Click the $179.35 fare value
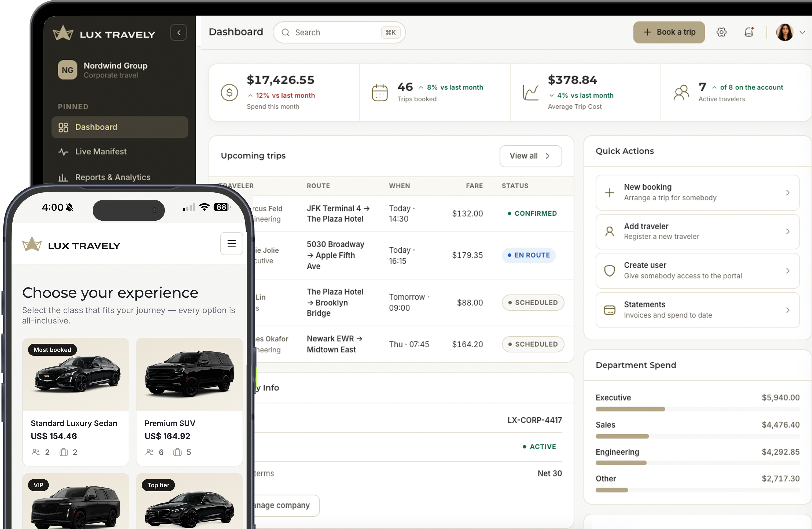 pyautogui.click(x=467, y=255)
